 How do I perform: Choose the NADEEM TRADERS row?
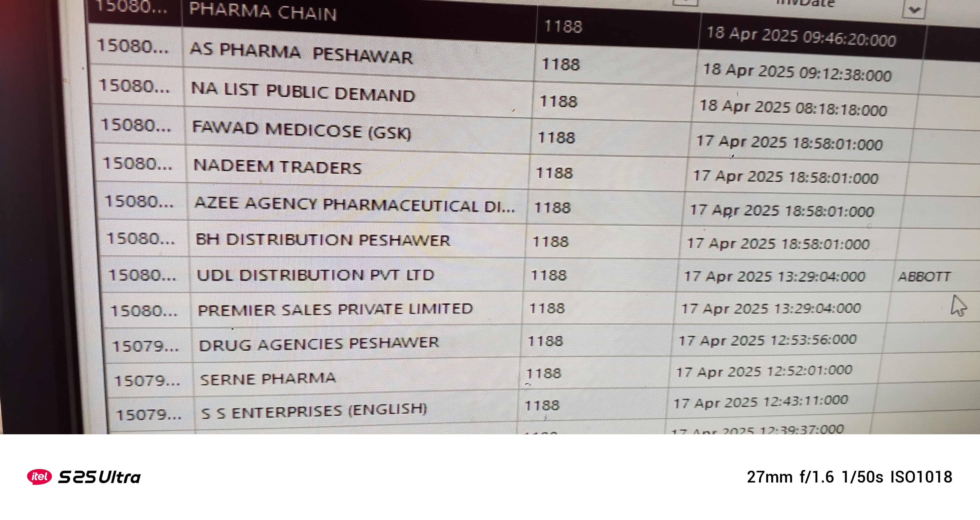coord(277,167)
